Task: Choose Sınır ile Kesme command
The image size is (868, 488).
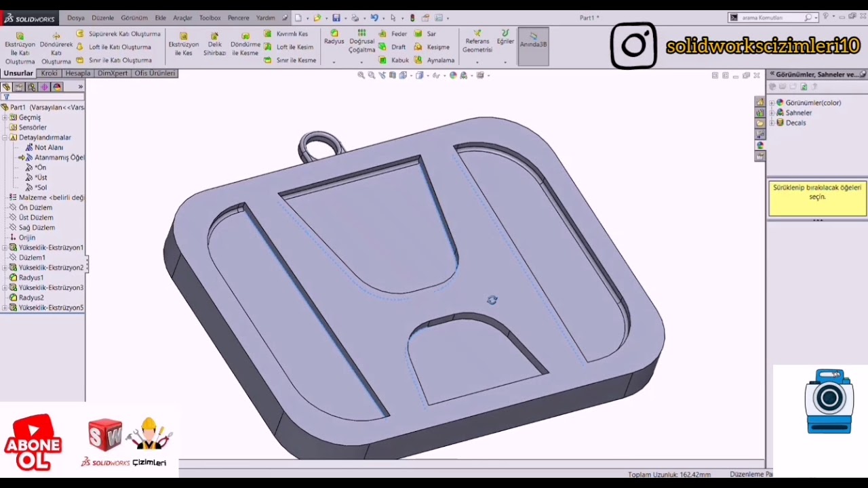Action: point(290,60)
